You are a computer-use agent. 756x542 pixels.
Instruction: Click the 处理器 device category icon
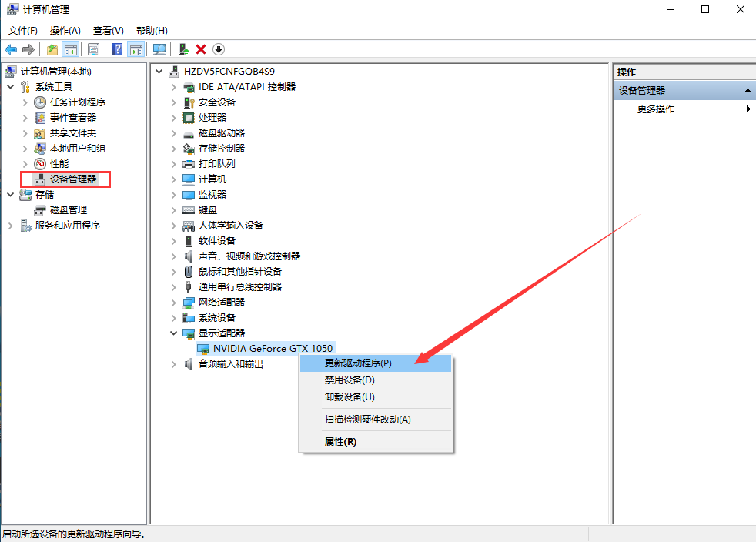click(189, 118)
